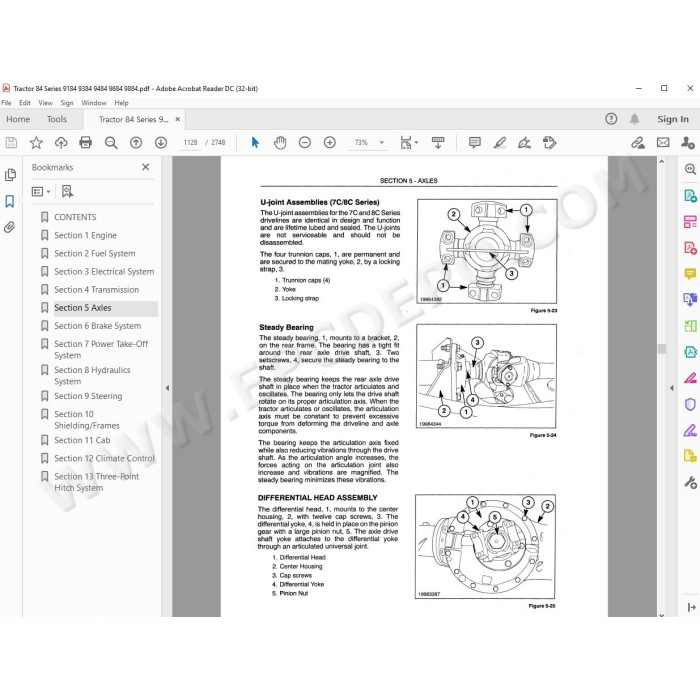Viewport: 700px width, 700px height.
Task: Open the Export PDF tool in right pane
Action: [x=690, y=196]
